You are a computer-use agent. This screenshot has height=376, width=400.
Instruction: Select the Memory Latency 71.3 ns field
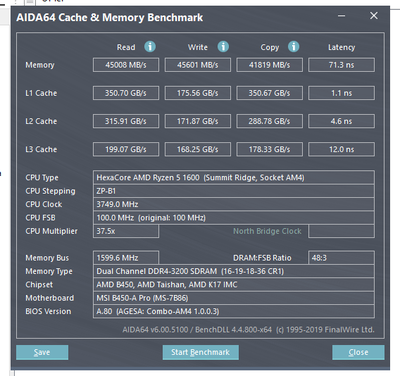[x=341, y=65]
